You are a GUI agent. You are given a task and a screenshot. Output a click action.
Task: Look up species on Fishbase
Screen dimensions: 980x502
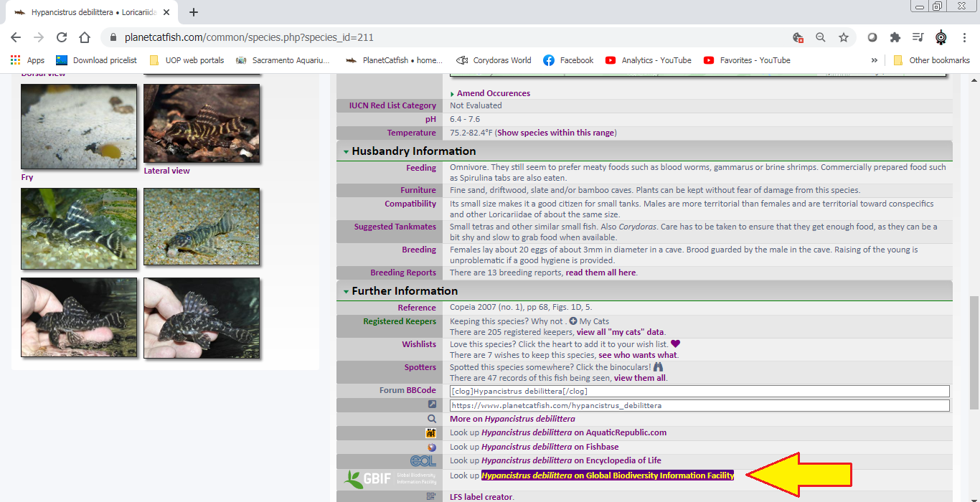(x=550, y=447)
